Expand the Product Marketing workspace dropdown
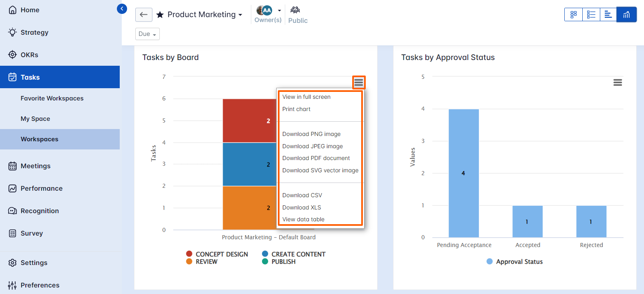The width and height of the screenshot is (644, 294). coord(239,14)
